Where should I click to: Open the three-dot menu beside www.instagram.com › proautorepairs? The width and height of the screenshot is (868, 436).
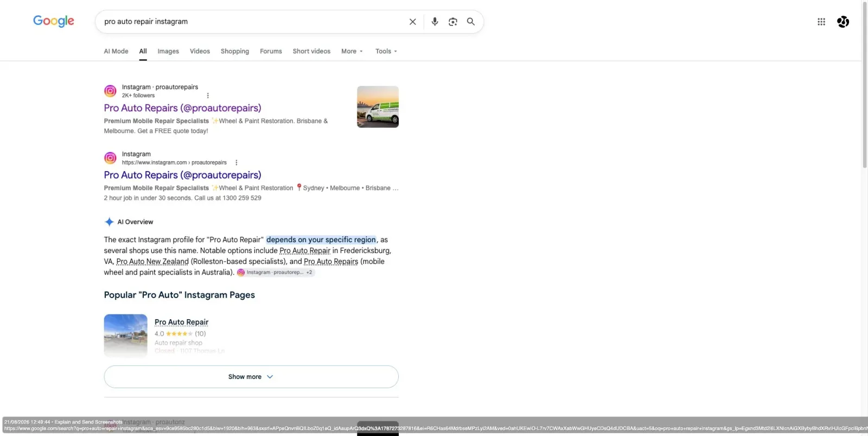(x=237, y=162)
